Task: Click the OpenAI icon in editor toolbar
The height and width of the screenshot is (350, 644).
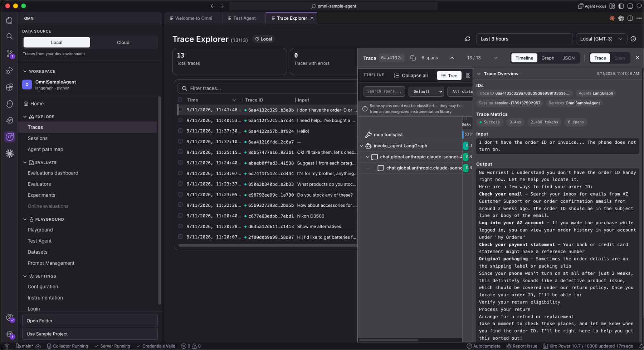Action: pos(621,18)
